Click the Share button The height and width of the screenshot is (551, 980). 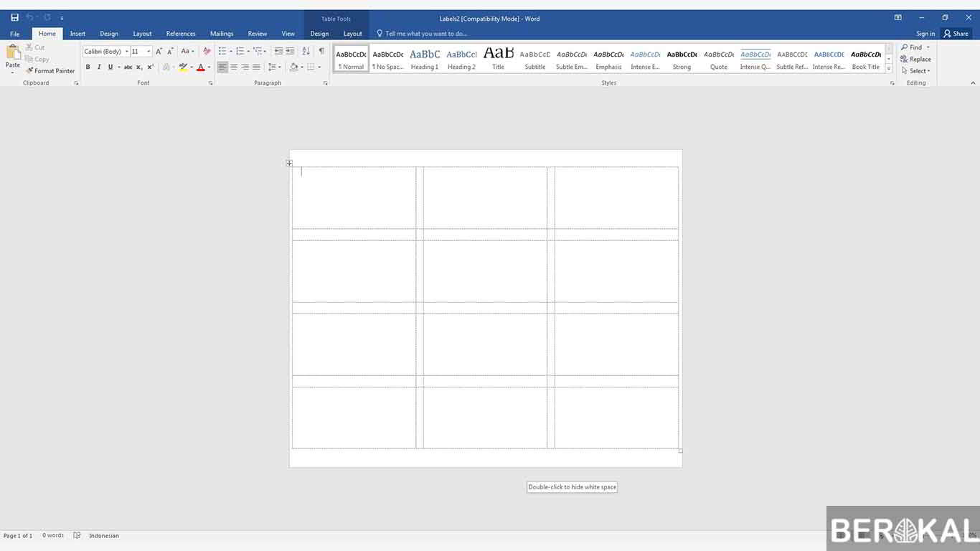click(x=956, y=34)
